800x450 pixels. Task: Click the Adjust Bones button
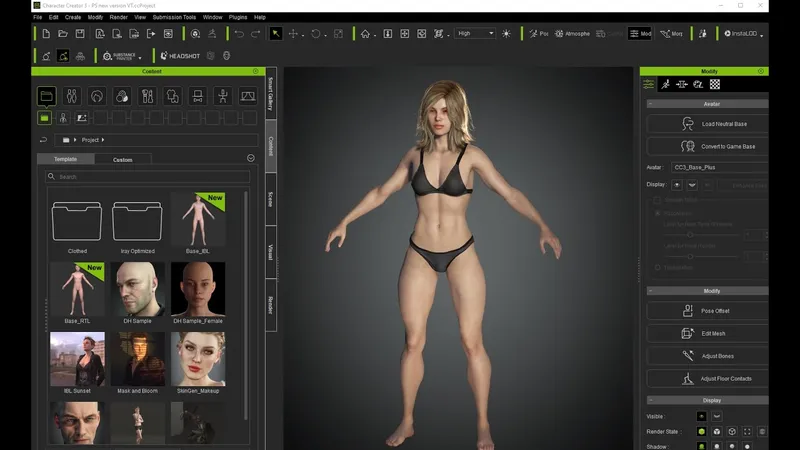708,356
